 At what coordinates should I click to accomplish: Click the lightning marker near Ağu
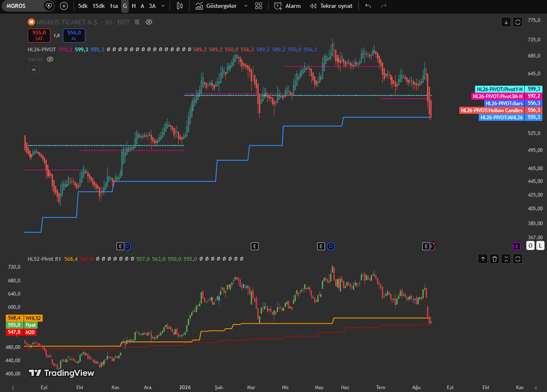click(432, 246)
